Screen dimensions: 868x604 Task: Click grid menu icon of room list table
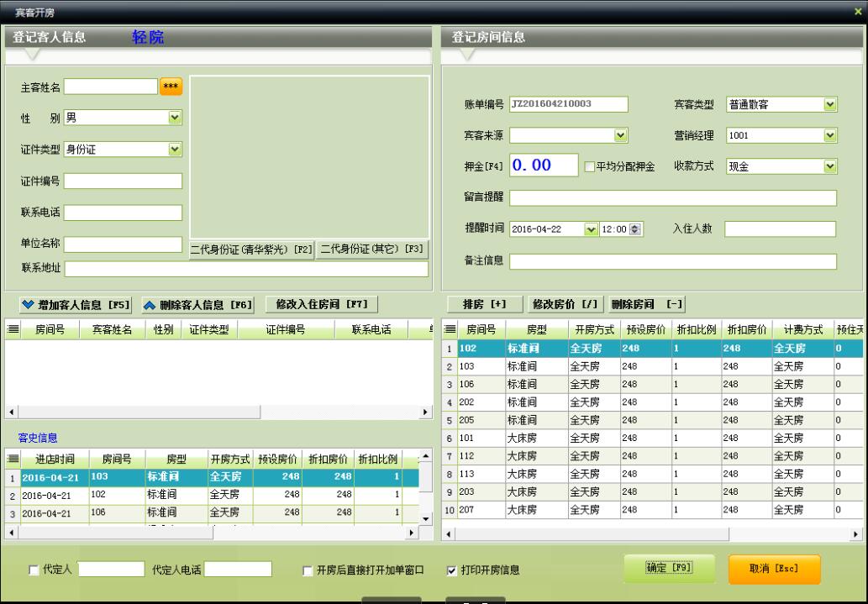click(450, 329)
